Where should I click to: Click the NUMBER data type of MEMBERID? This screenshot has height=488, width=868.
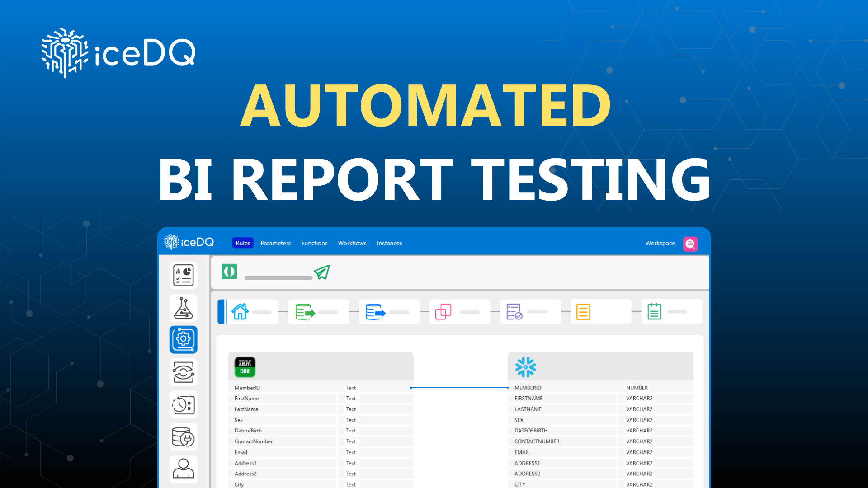click(637, 388)
